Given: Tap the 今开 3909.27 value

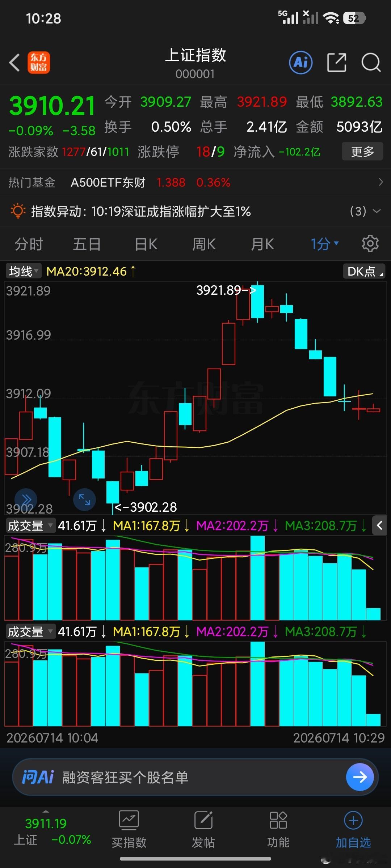Looking at the screenshot, I should tap(165, 102).
